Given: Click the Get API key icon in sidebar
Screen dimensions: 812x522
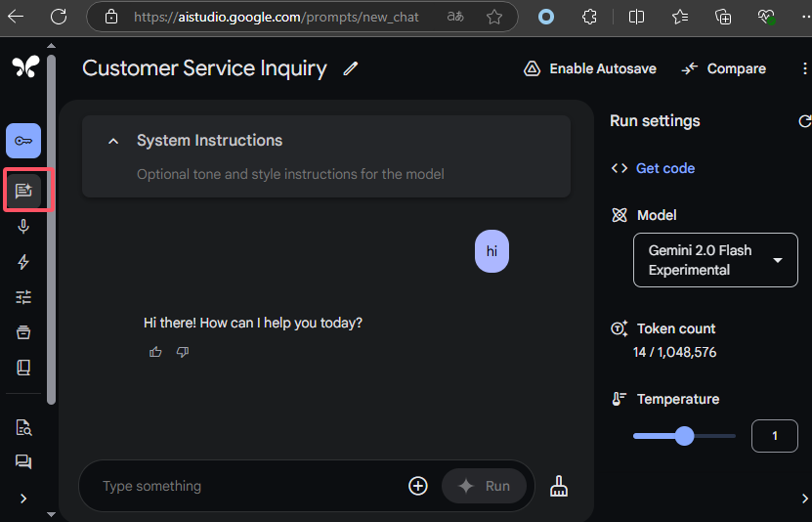Looking at the screenshot, I should (x=23, y=141).
